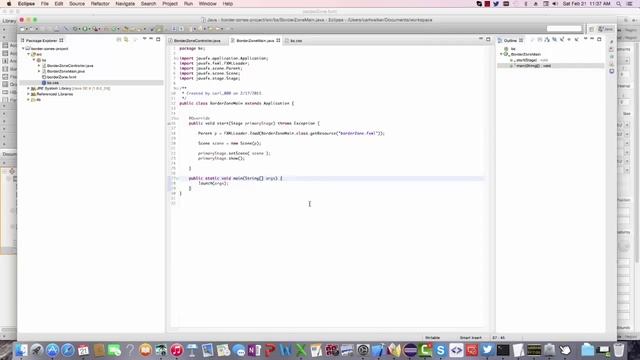Collapse the border-zones project node

(23, 49)
